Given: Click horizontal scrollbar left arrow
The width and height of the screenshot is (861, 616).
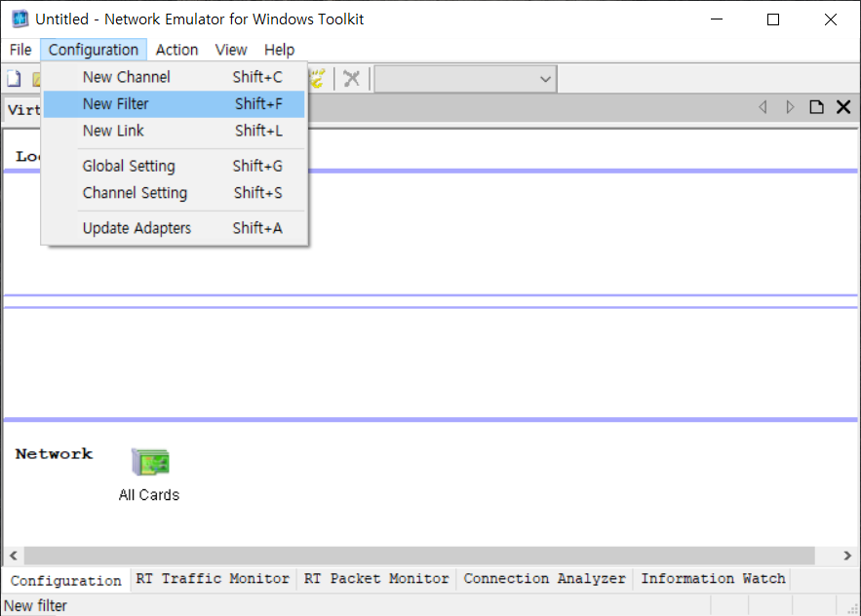Looking at the screenshot, I should (x=14, y=556).
